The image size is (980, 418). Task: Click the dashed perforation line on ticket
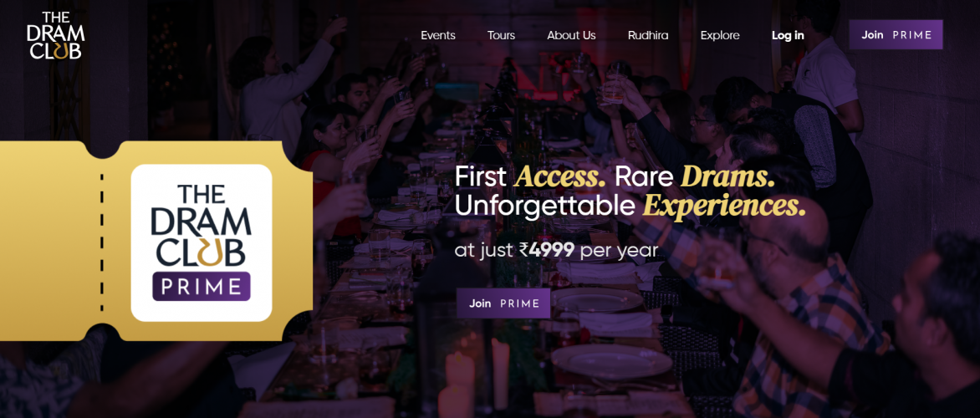pos(102,242)
